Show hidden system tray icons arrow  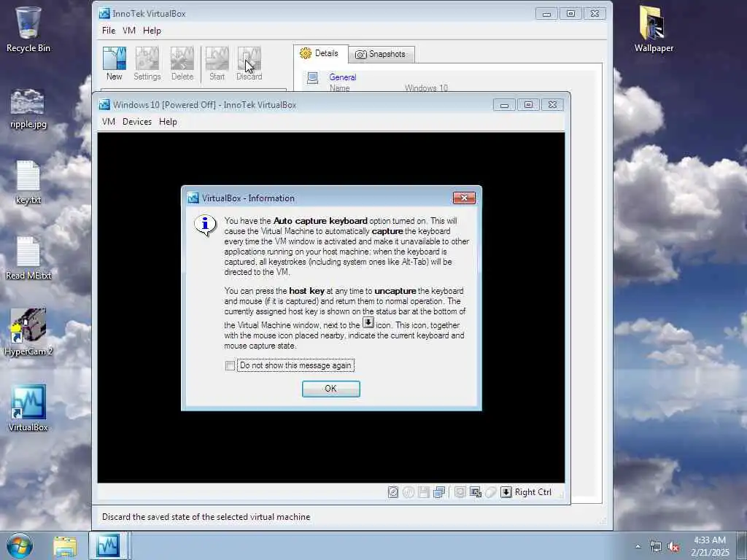[638, 546]
